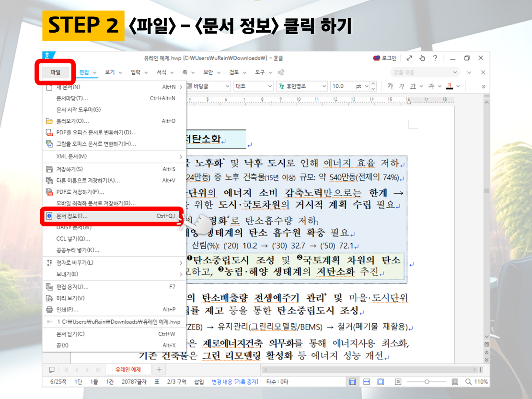Open the 검토 menu

click(x=234, y=72)
